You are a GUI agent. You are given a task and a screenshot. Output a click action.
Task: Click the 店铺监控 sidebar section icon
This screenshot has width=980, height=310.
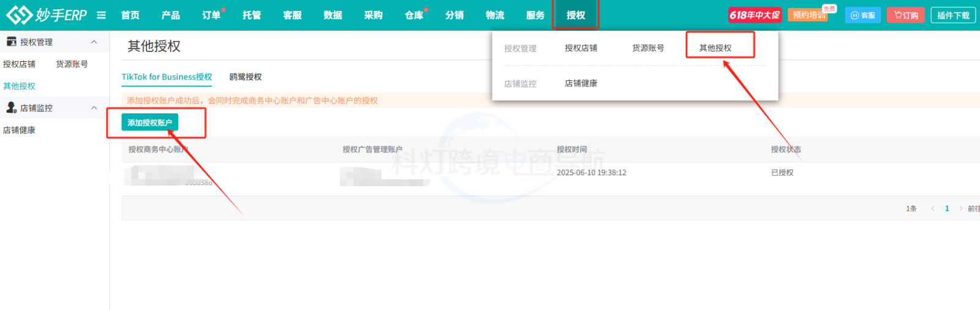11,108
